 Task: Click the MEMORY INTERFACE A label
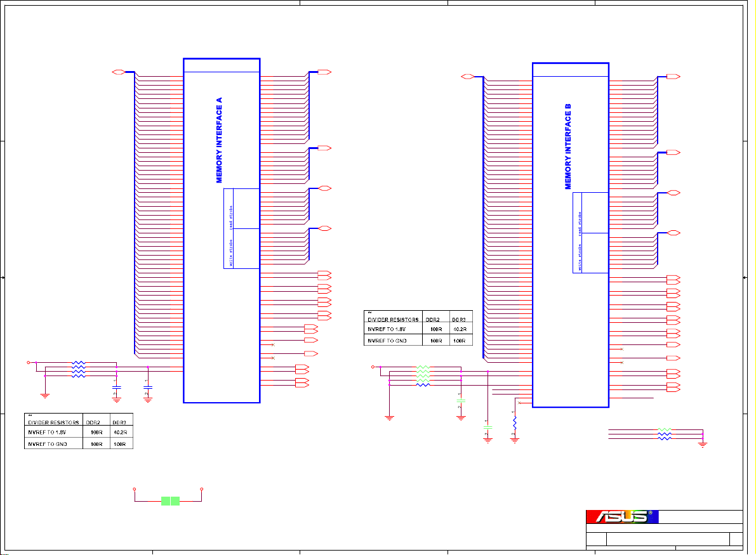click(x=220, y=140)
